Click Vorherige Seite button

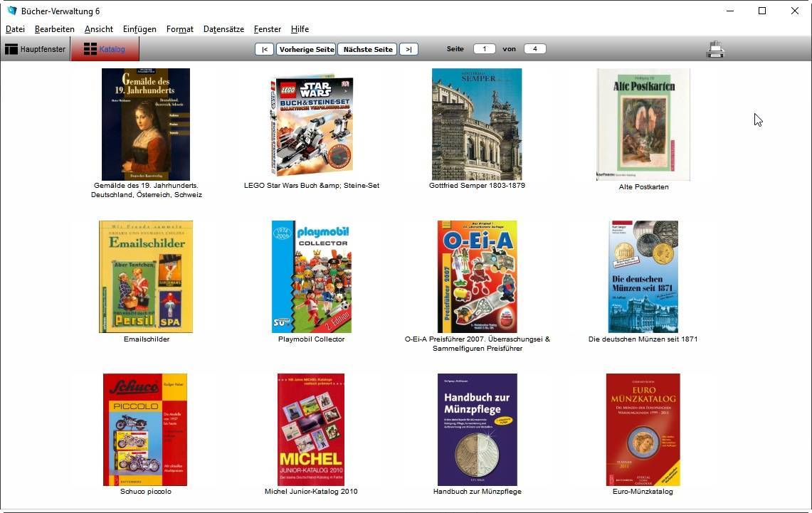coord(307,49)
